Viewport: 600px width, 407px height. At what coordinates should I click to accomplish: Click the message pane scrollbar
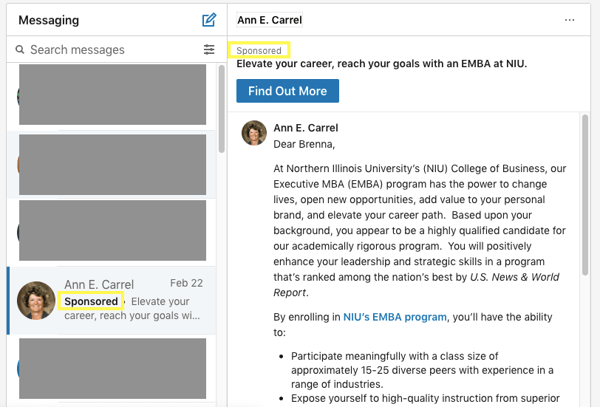coord(585,195)
